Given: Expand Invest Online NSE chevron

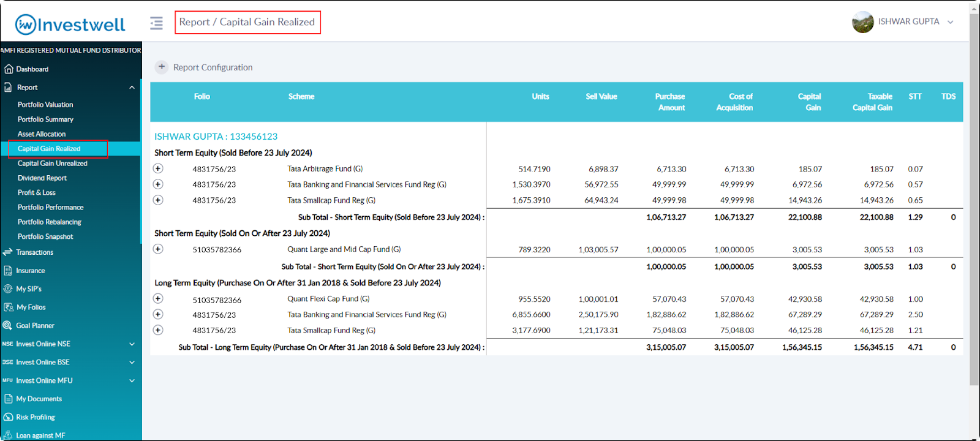Looking at the screenshot, I should pyautogui.click(x=132, y=344).
